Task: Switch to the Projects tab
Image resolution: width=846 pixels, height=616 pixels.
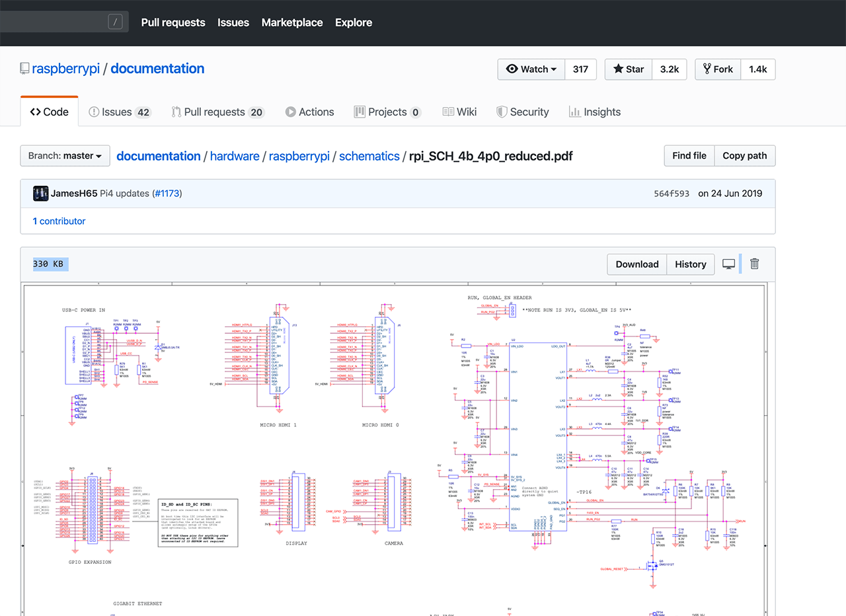Action: pyautogui.click(x=387, y=112)
